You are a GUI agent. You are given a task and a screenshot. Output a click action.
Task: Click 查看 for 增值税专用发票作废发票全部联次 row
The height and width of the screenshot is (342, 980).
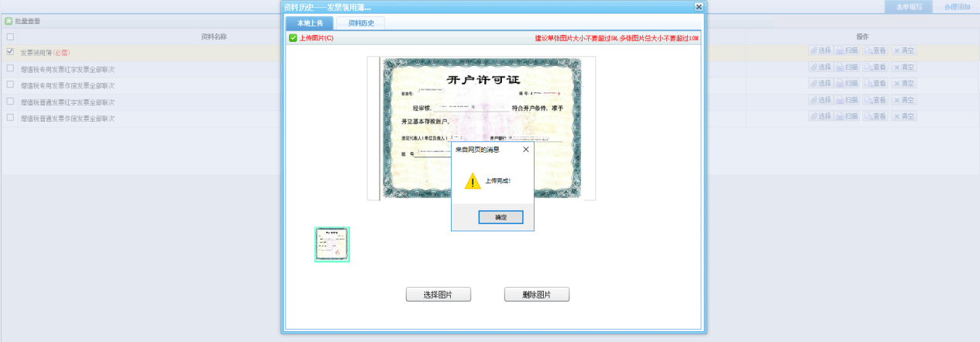(875, 83)
